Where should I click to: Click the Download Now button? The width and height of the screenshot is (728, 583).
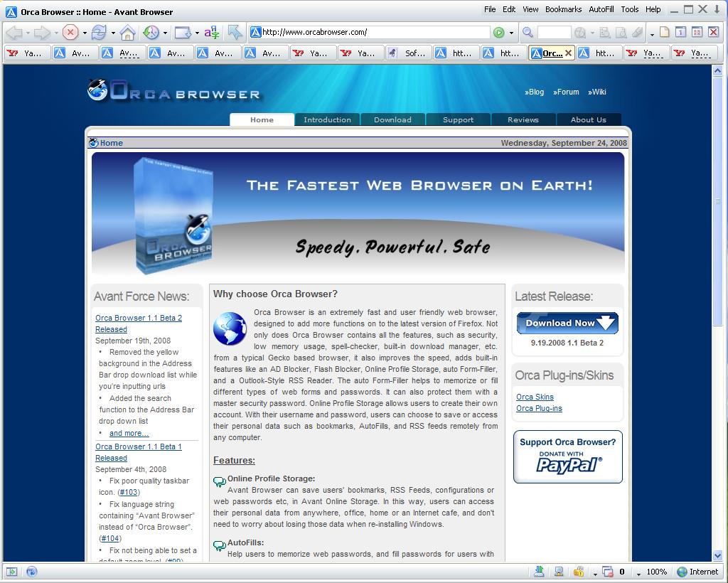(567, 323)
